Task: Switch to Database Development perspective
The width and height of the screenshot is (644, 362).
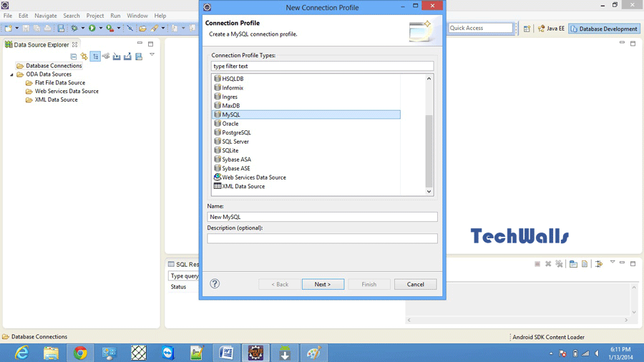Action: point(604,29)
